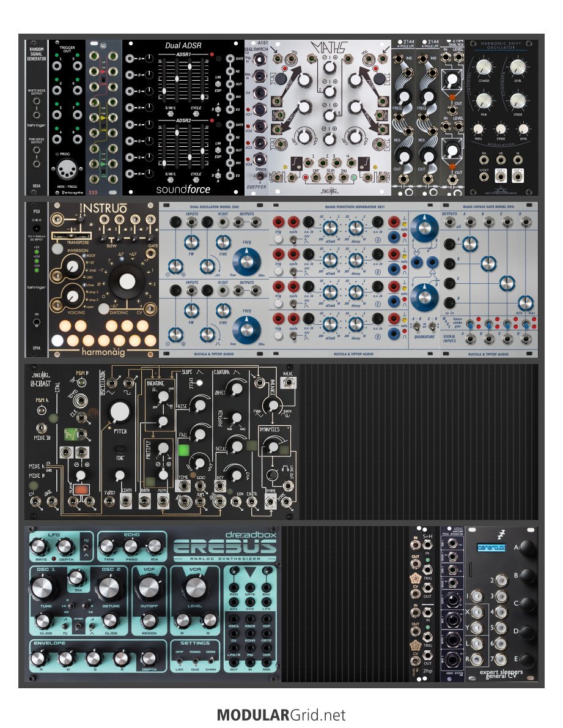The width and height of the screenshot is (563, 728).
Task: Click the Trig In jack on A151 Seq Switch
Action: pos(260,59)
